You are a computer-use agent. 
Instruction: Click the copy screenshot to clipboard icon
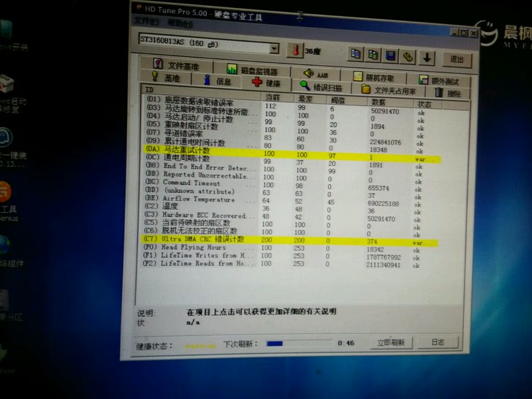[x=373, y=55]
